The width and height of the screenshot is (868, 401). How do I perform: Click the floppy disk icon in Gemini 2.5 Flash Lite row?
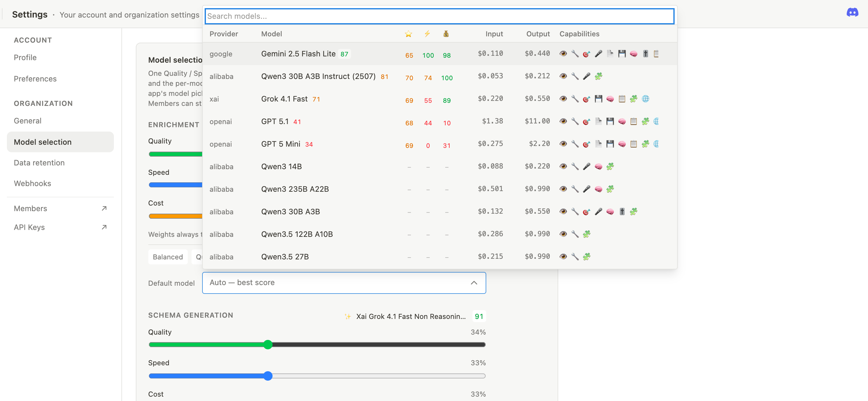[622, 54]
